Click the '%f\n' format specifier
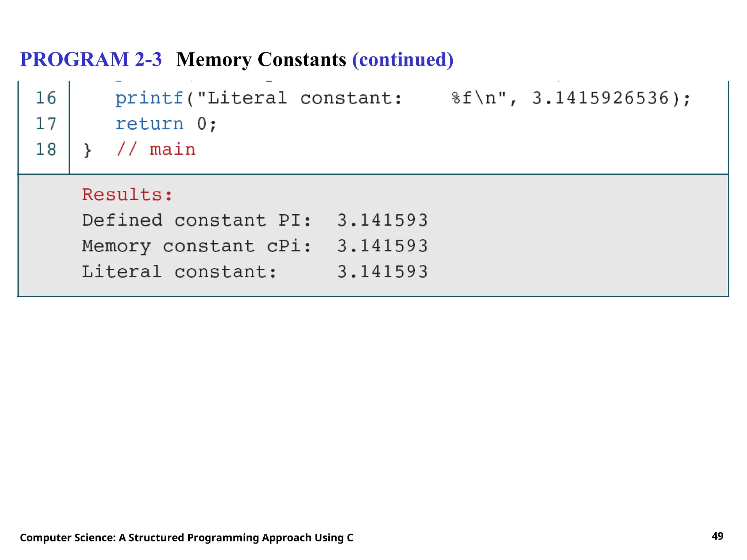Screen dimensions: 747x560 (x=473, y=98)
